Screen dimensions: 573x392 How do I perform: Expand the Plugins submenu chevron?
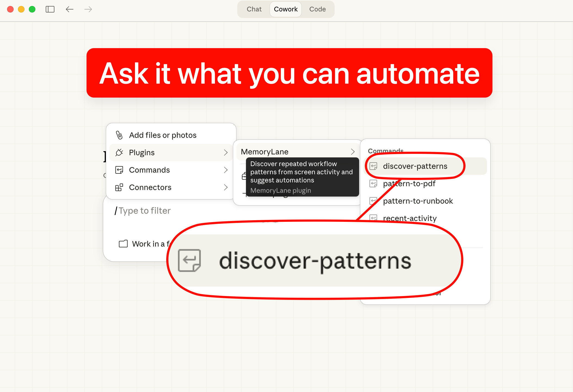226,153
